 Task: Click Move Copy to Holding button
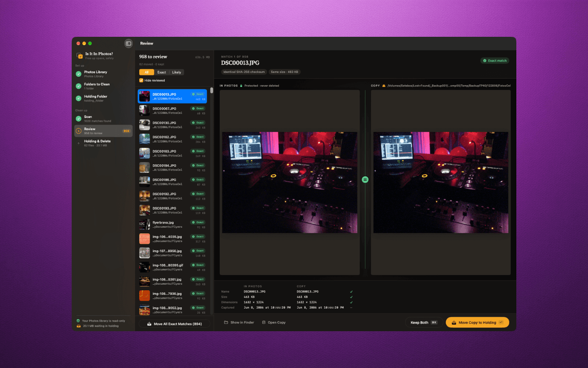click(x=477, y=322)
